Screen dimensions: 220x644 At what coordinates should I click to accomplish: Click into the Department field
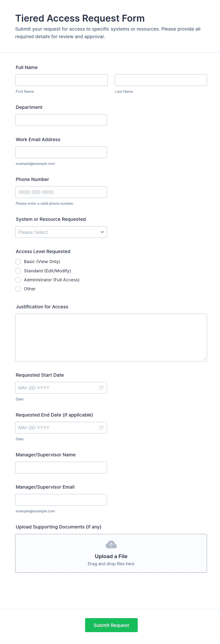pyautogui.click(x=61, y=120)
